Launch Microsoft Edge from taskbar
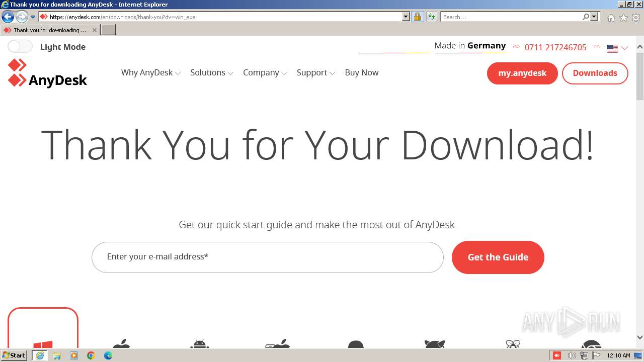This screenshot has width=644, height=362. [108, 355]
